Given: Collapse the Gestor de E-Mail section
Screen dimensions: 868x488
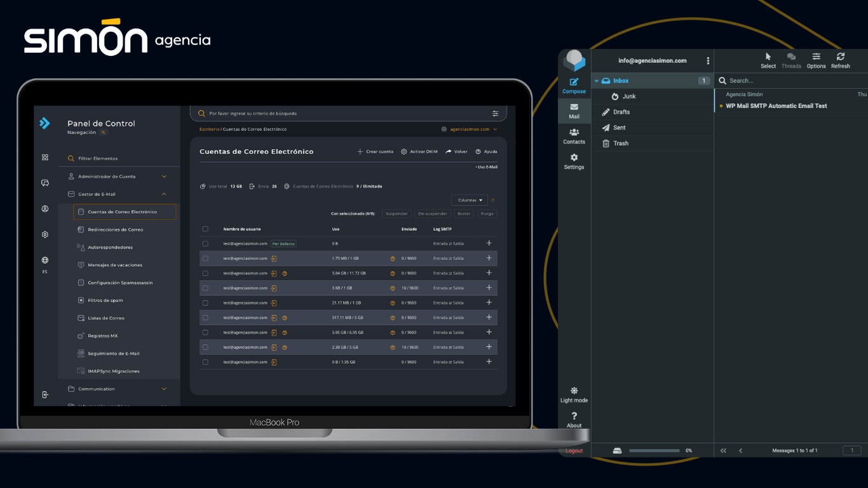Looking at the screenshot, I should click(x=118, y=194).
